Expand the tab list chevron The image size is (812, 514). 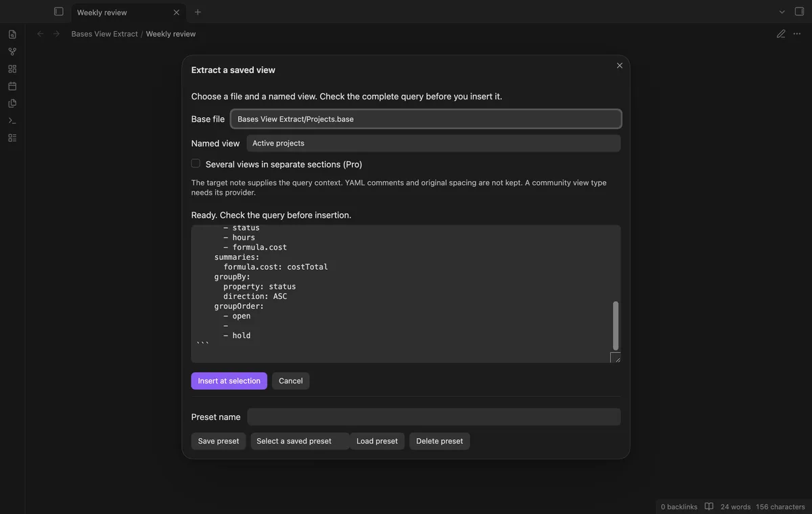[782, 11]
